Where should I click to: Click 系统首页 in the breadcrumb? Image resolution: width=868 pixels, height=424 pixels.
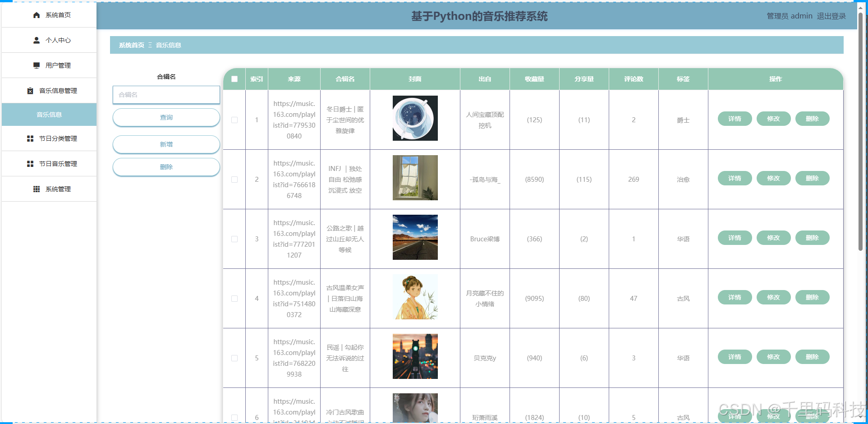tap(132, 45)
